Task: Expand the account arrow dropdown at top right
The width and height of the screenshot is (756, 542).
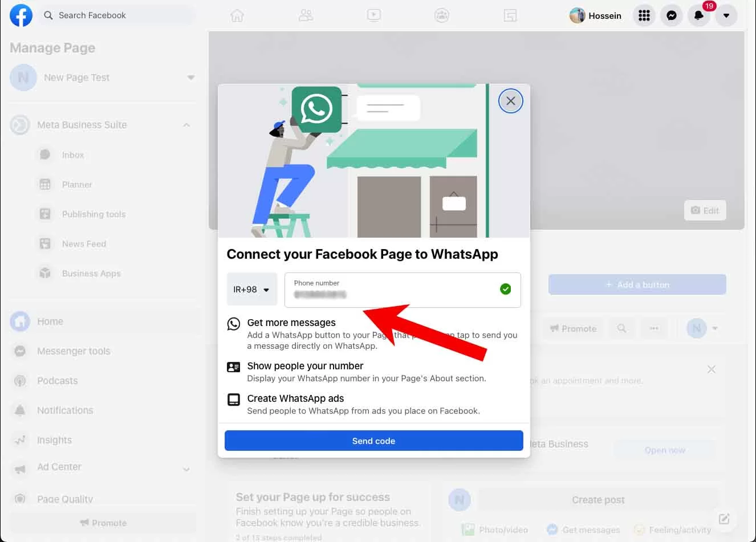Action: pyautogui.click(x=726, y=16)
